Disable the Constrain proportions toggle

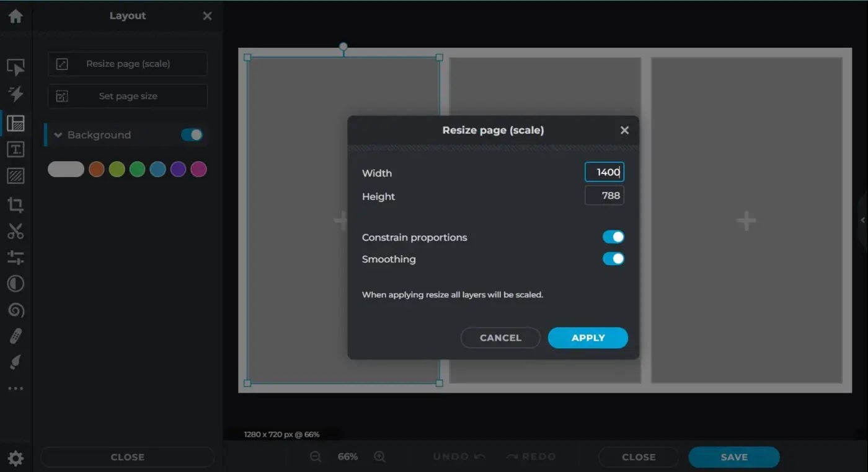tap(613, 237)
